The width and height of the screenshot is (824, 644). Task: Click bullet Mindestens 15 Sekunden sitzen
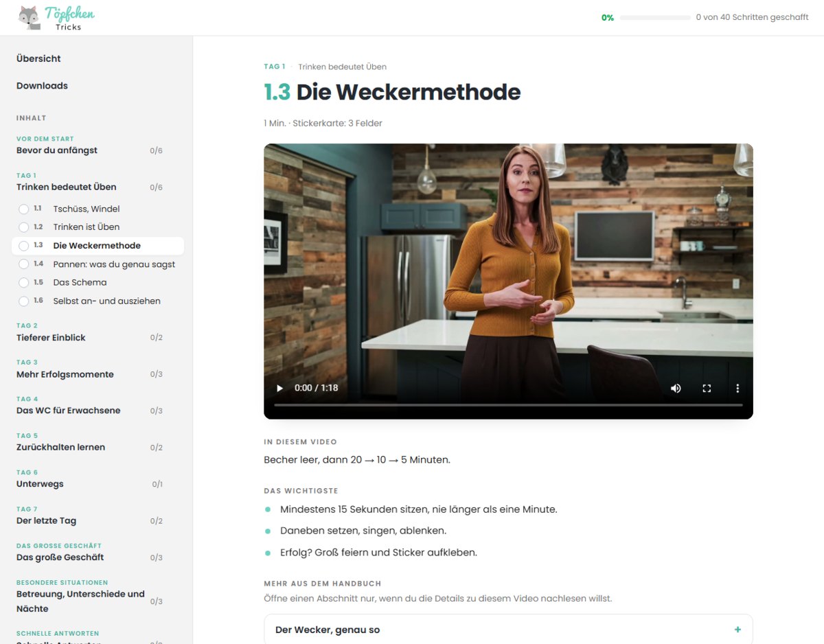419,509
